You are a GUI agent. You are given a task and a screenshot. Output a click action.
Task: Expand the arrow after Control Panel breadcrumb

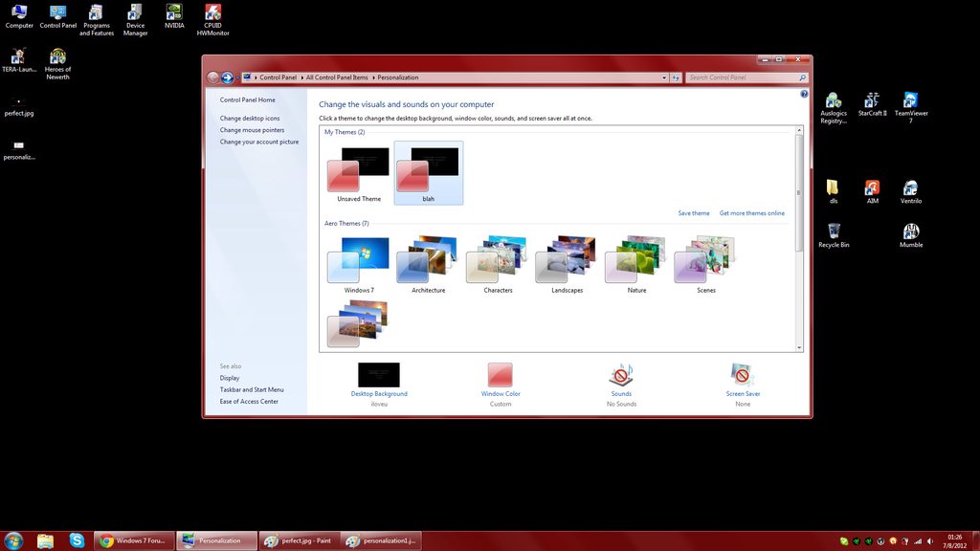[x=301, y=77]
